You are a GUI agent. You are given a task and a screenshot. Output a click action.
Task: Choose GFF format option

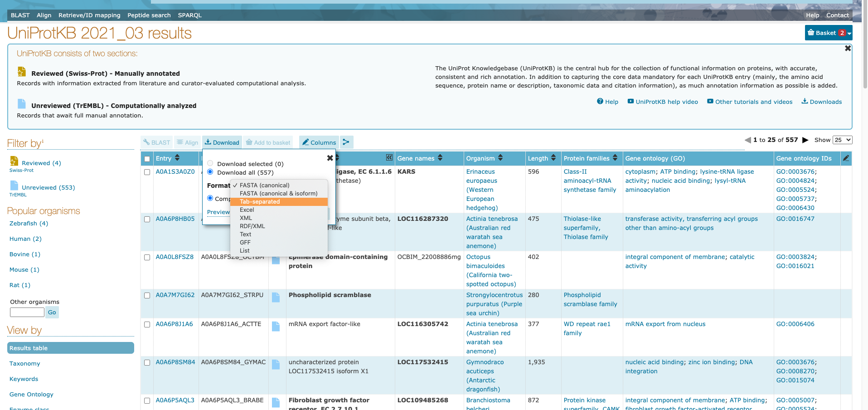(279, 242)
